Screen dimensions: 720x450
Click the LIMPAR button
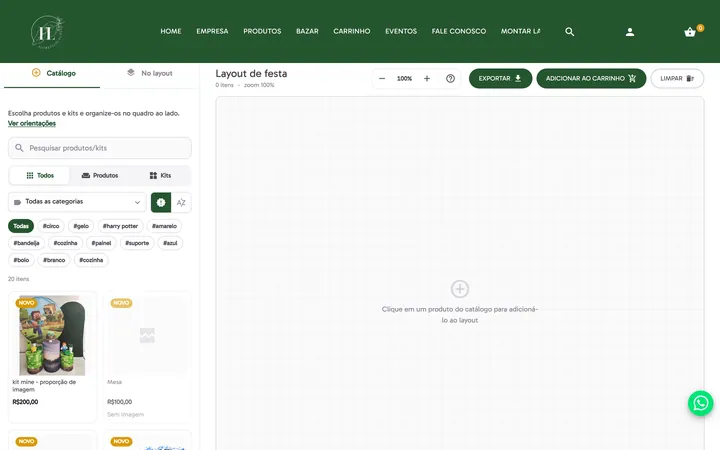(x=677, y=79)
